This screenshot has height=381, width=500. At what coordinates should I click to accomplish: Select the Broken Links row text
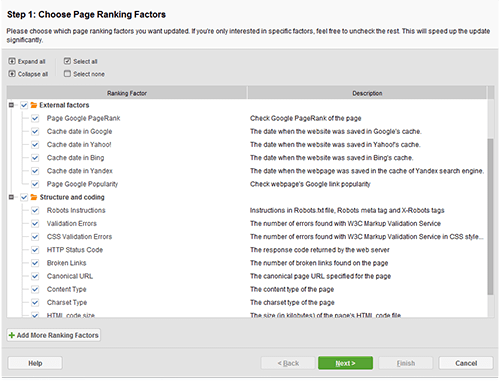66,263
